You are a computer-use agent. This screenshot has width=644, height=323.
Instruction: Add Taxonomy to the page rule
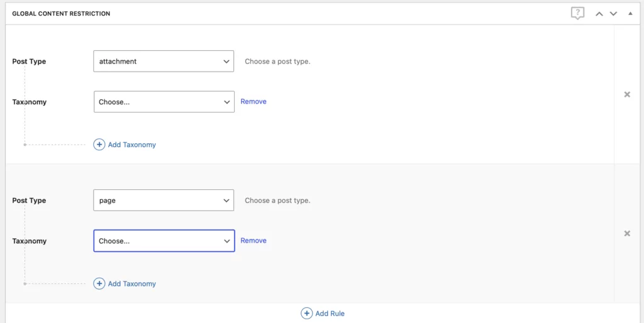pos(125,283)
